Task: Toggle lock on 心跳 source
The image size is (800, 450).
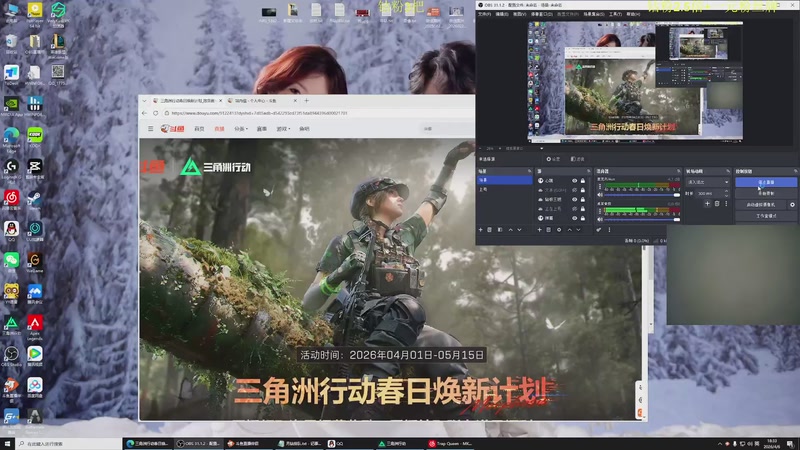Action: [x=583, y=181]
